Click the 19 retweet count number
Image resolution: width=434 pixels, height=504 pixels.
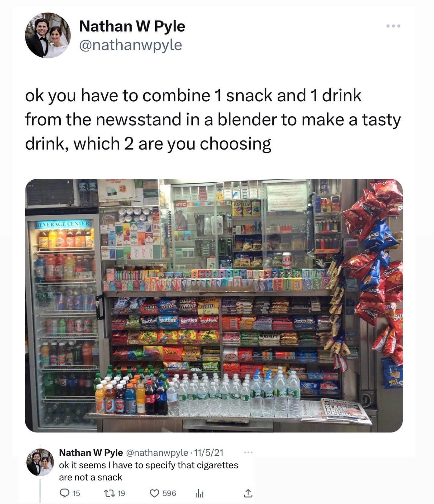point(121,493)
